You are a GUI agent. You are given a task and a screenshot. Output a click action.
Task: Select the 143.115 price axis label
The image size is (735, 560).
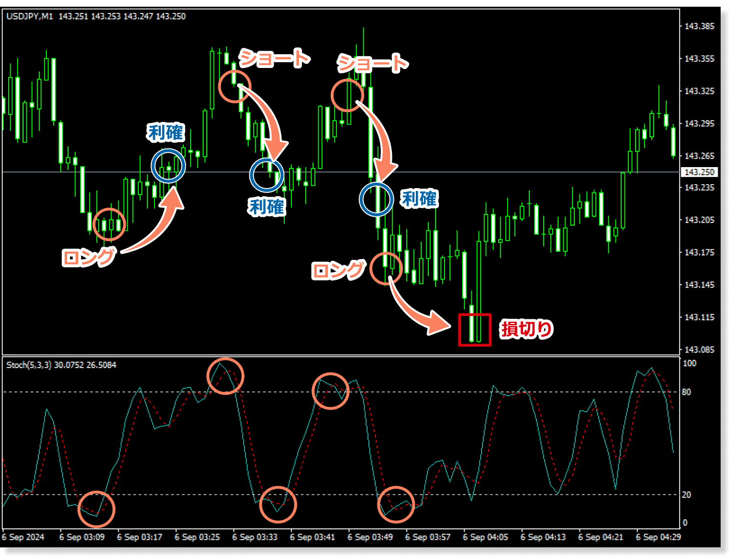coord(699,317)
